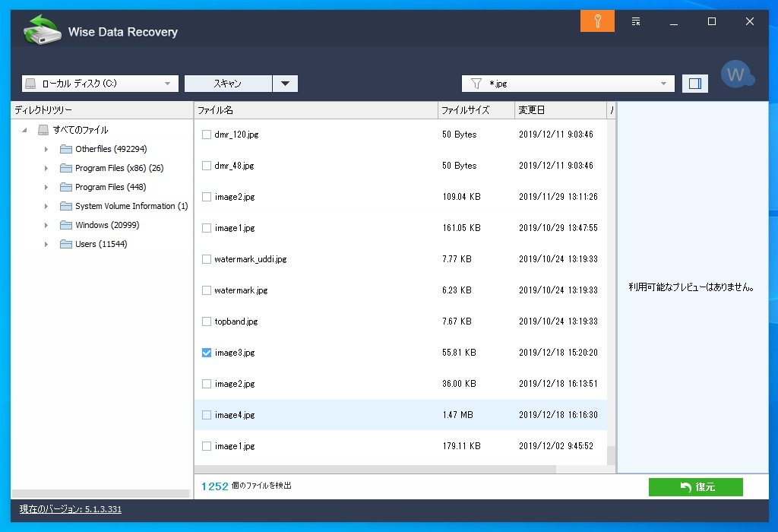
Task: Click the Wise Data Recovery logo
Action: coord(43,30)
